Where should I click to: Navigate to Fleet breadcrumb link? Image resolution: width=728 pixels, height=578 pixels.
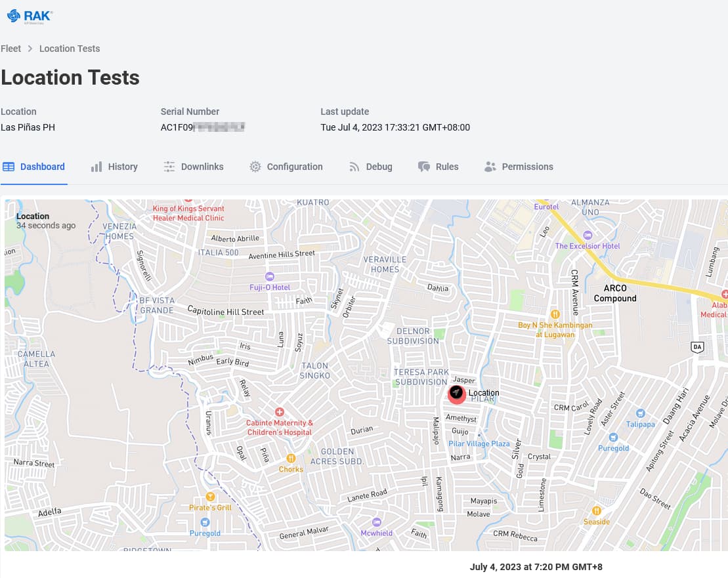coord(11,49)
